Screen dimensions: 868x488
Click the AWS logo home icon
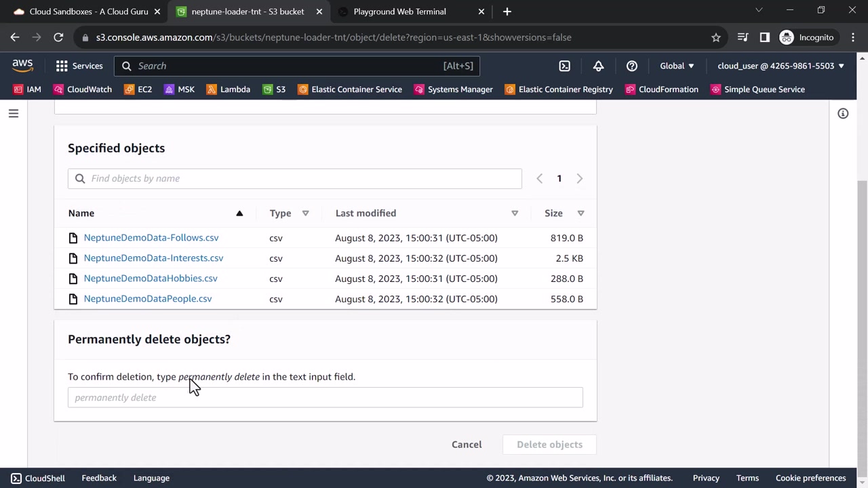click(x=22, y=66)
